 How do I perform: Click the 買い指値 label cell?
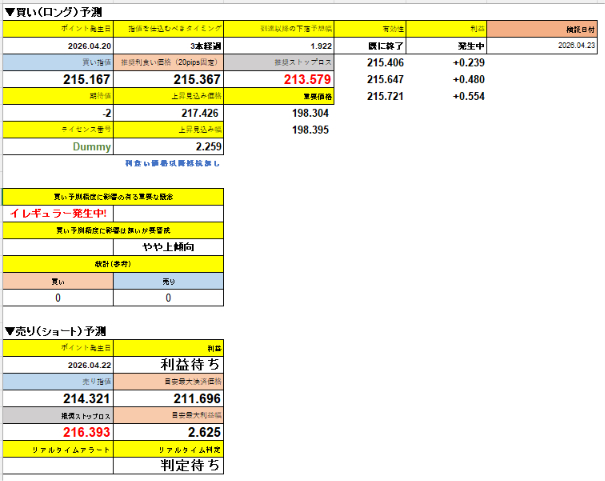point(58,62)
